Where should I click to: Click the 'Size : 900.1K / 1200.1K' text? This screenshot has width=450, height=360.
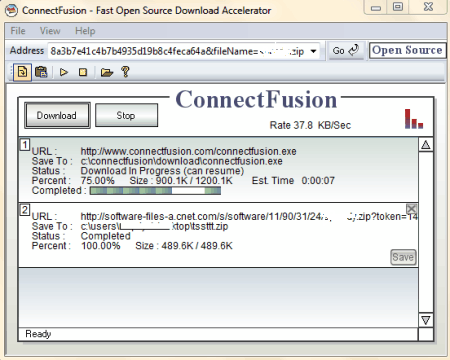181,181
